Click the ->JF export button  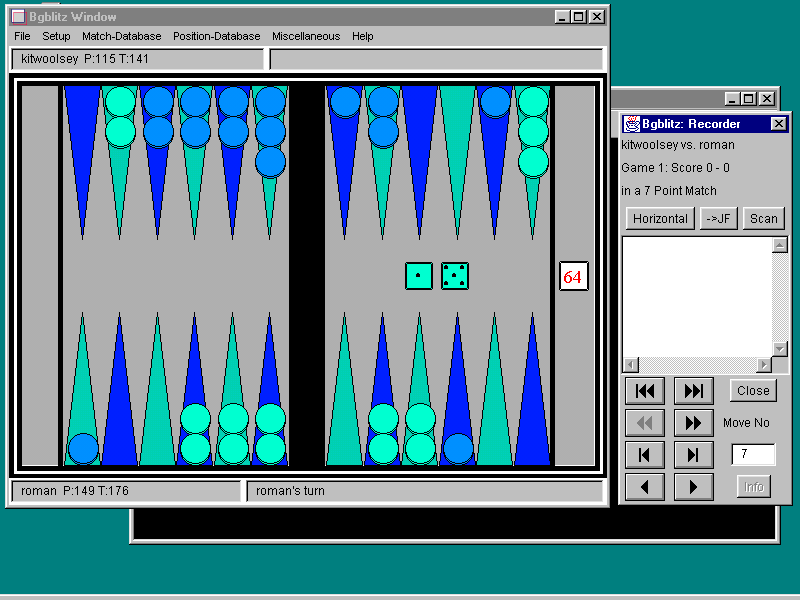[718, 218]
